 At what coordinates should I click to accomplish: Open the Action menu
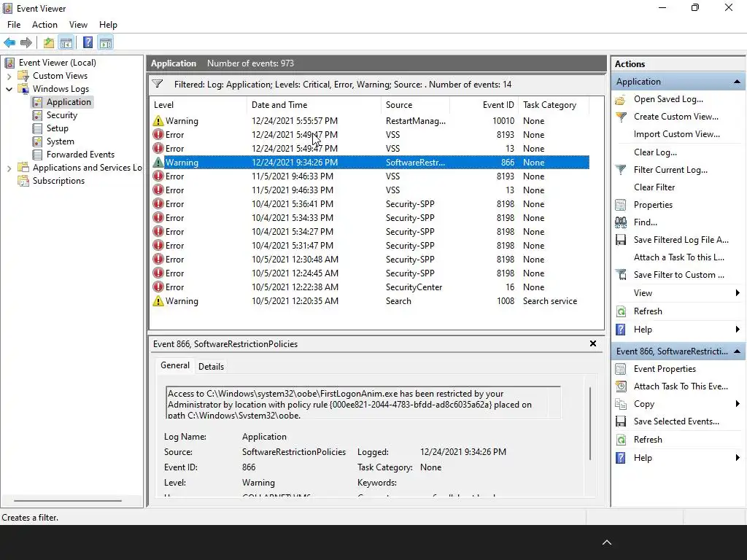point(44,25)
